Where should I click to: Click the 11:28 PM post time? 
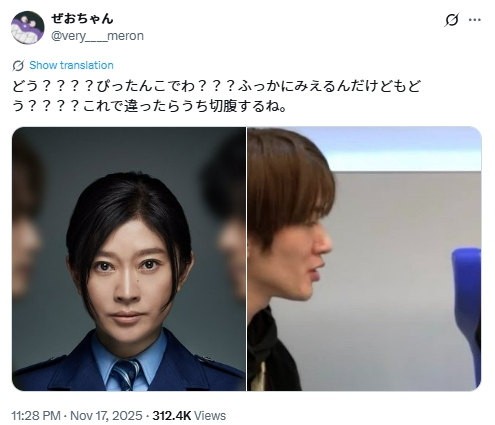[36, 416]
